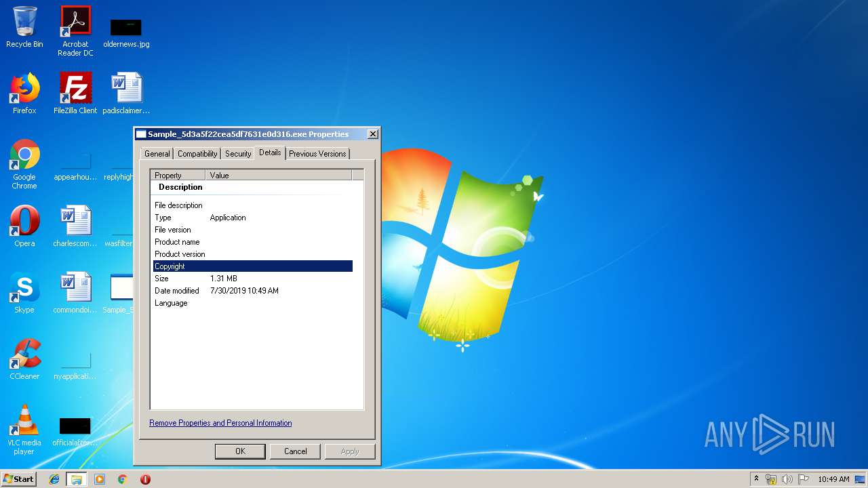Switch to the General tab
The image size is (868, 488).
point(157,154)
